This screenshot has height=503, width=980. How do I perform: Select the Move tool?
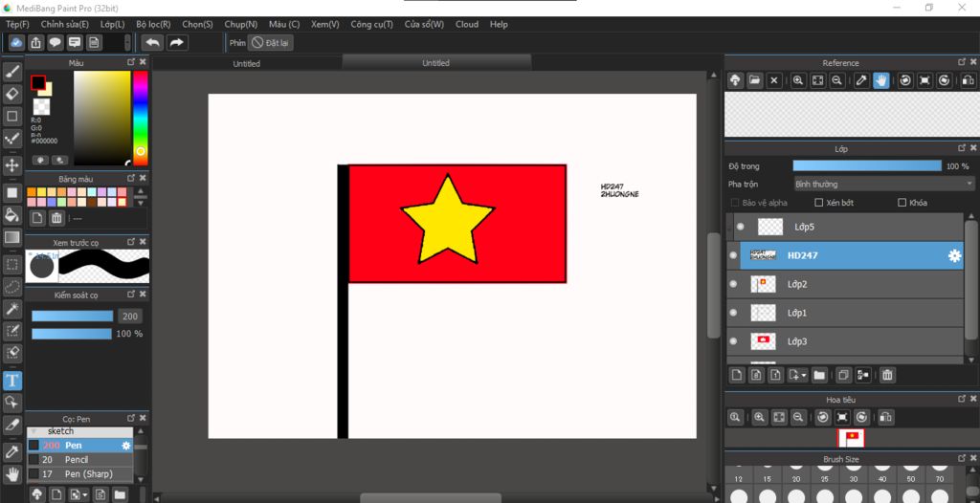tap(11, 165)
